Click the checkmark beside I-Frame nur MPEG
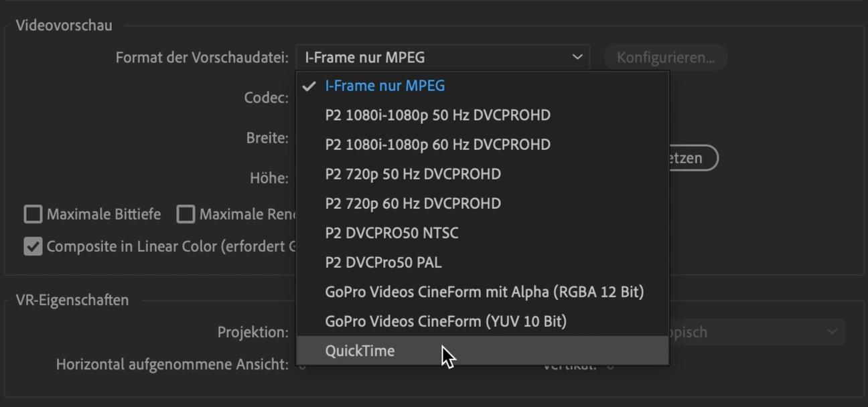868x407 pixels. pyautogui.click(x=309, y=86)
